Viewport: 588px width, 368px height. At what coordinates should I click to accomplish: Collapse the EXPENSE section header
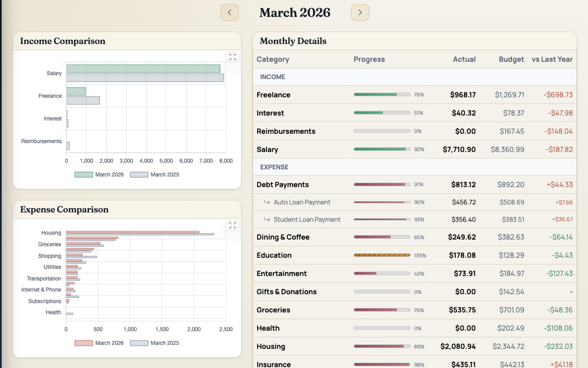[274, 167]
